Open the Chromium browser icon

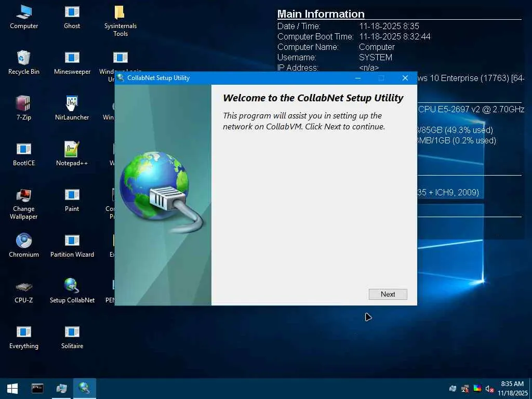click(24, 245)
